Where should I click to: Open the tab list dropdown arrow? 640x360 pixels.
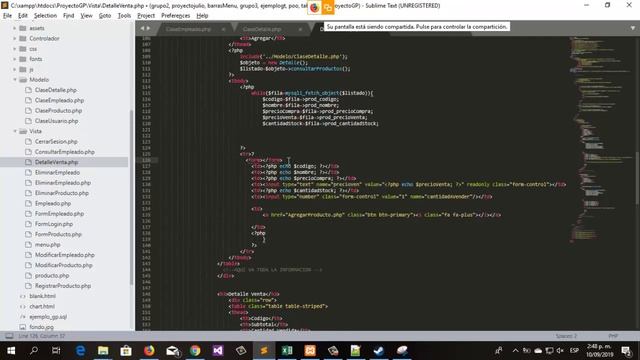click(x=633, y=28)
